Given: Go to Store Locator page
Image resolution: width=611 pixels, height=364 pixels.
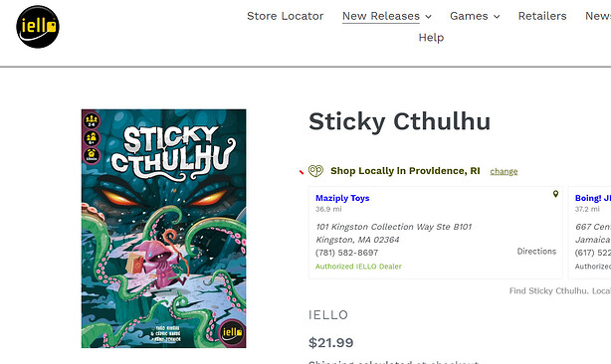Looking at the screenshot, I should click(x=286, y=16).
